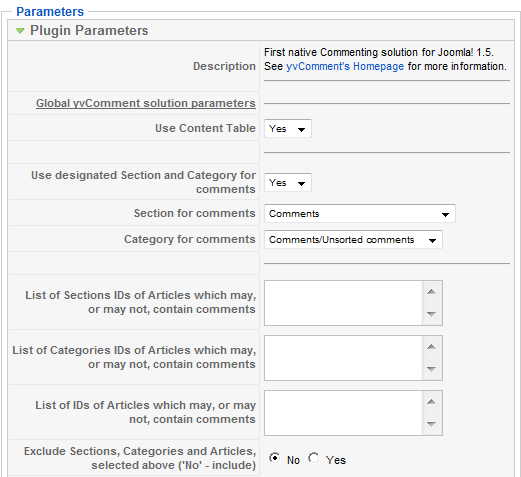The image size is (521, 477).
Task: Click up arrow of Categories IDs scrollbar
Action: [x=432, y=347]
